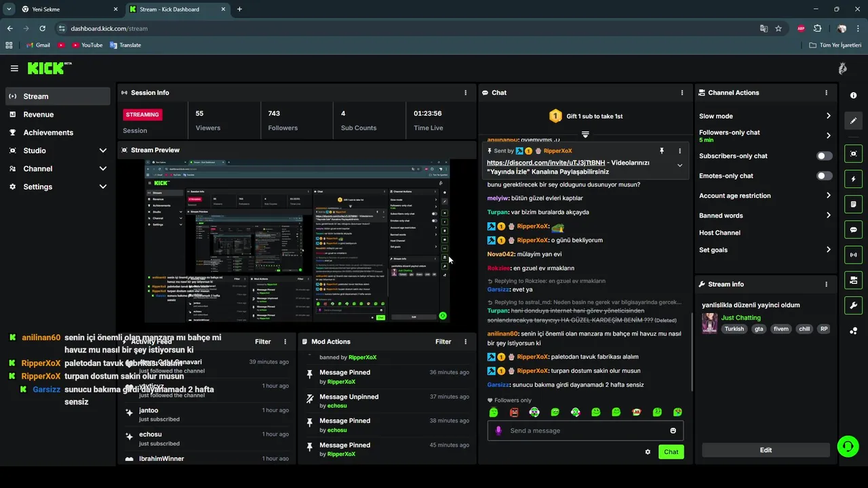Open Banned words settings

765,216
